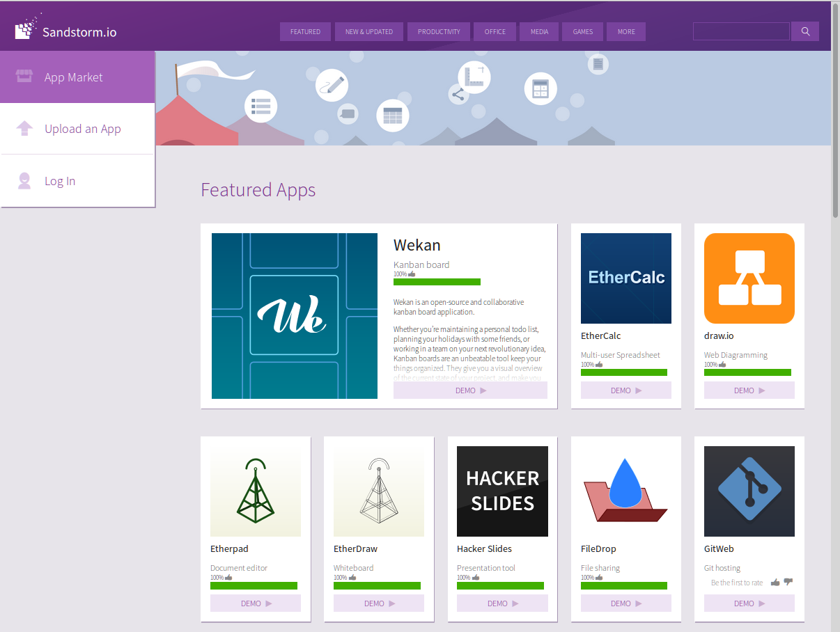The width and height of the screenshot is (840, 632).
Task: Switch to the GAMES category
Action: [x=583, y=32]
